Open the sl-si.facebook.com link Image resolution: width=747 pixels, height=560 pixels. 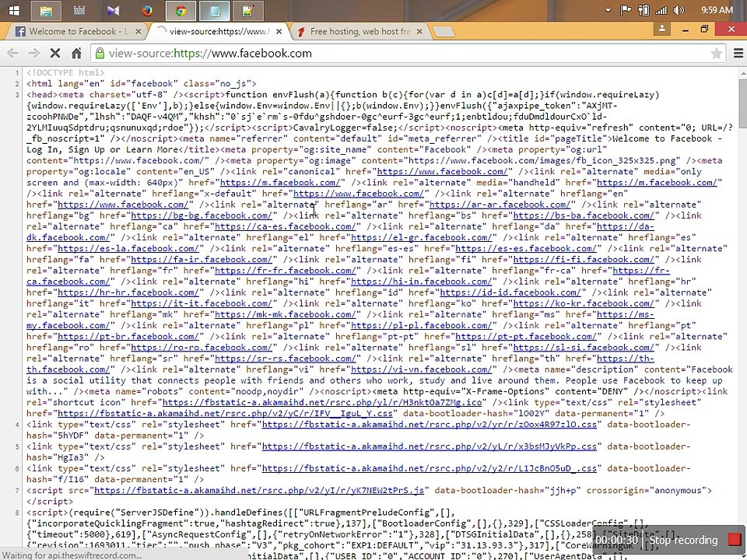click(x=584, y=347)
